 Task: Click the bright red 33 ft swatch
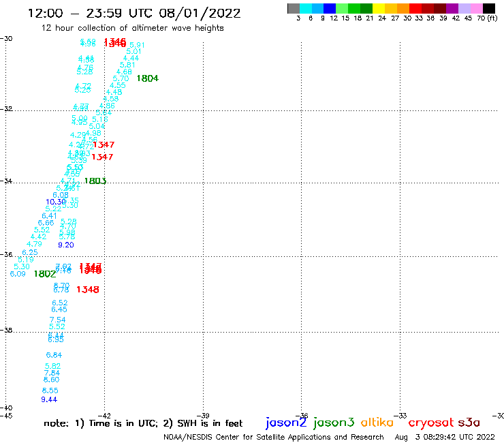click(415, 8)
